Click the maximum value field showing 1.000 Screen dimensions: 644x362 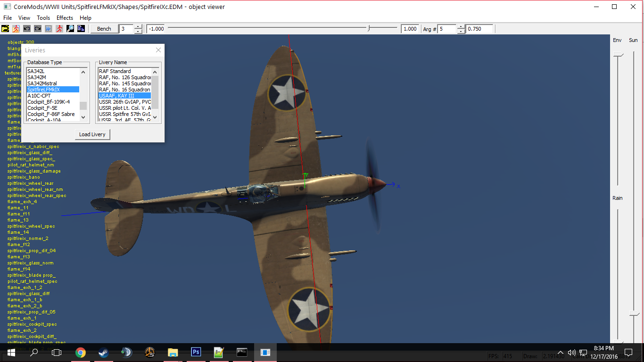pyautogui.click(x=410, y=29)
